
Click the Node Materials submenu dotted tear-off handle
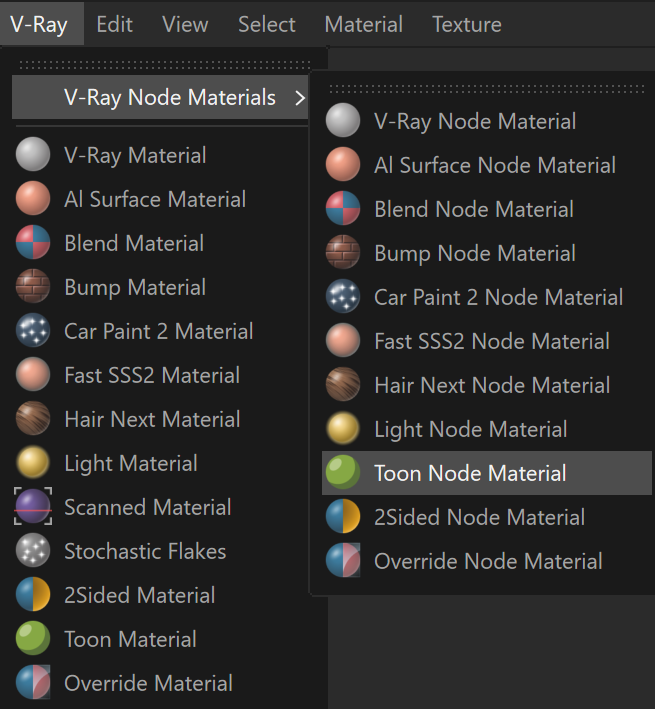coord(487,89)
